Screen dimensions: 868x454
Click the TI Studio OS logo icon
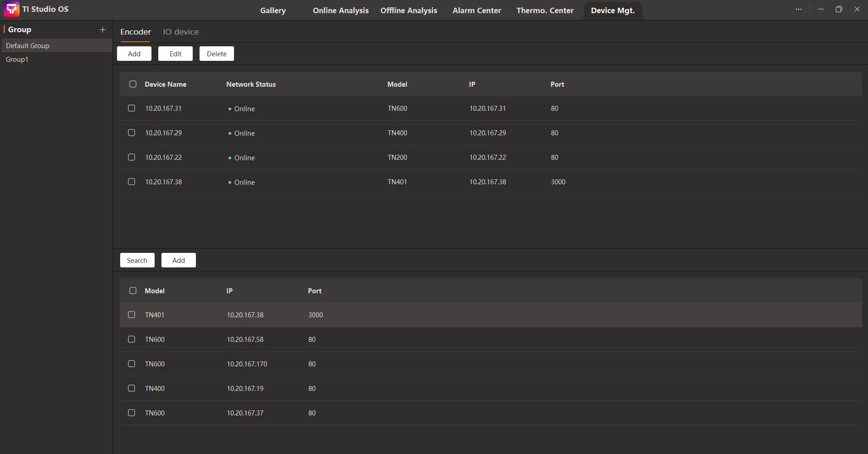click(11, 9)
